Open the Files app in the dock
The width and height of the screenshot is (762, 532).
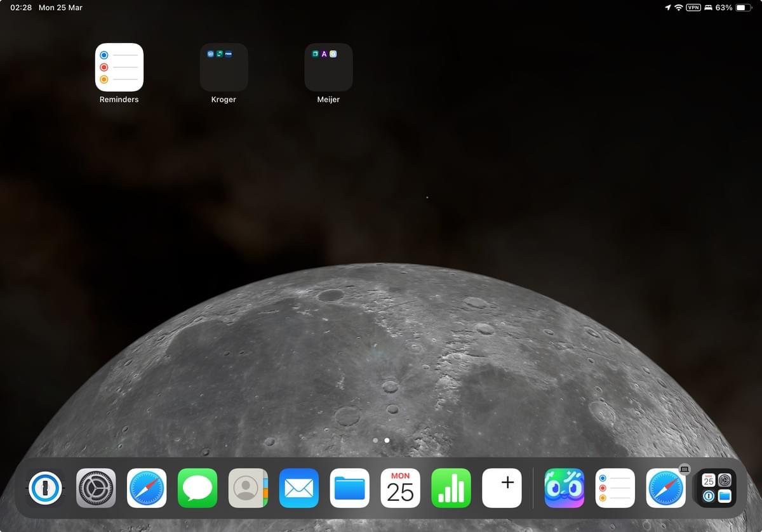tap(350, 488)
